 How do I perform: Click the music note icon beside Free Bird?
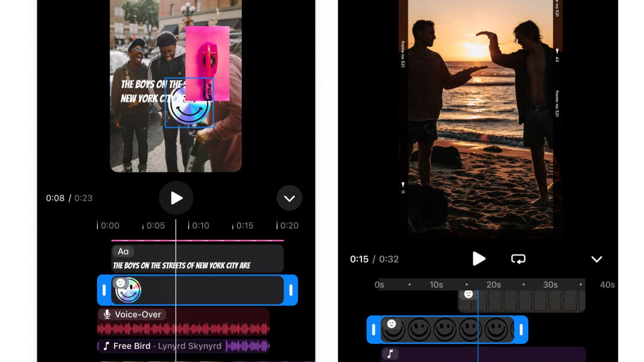[x=106, y=346]
